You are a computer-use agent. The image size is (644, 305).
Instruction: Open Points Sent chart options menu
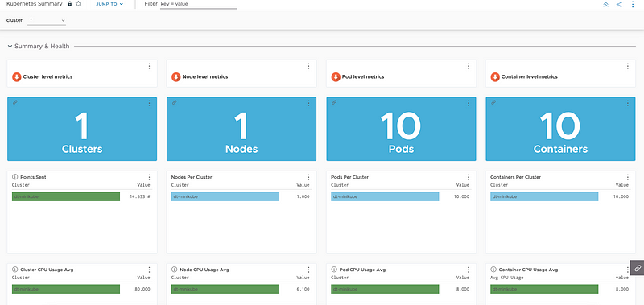pyautogui.click(x=150, y=177)
